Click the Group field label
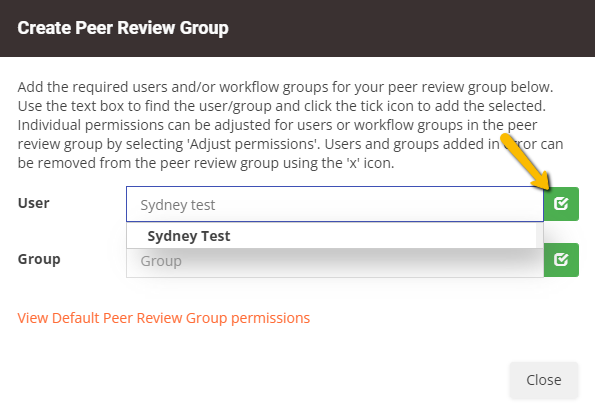Screen dimensions: 595x416 point(39,259)
